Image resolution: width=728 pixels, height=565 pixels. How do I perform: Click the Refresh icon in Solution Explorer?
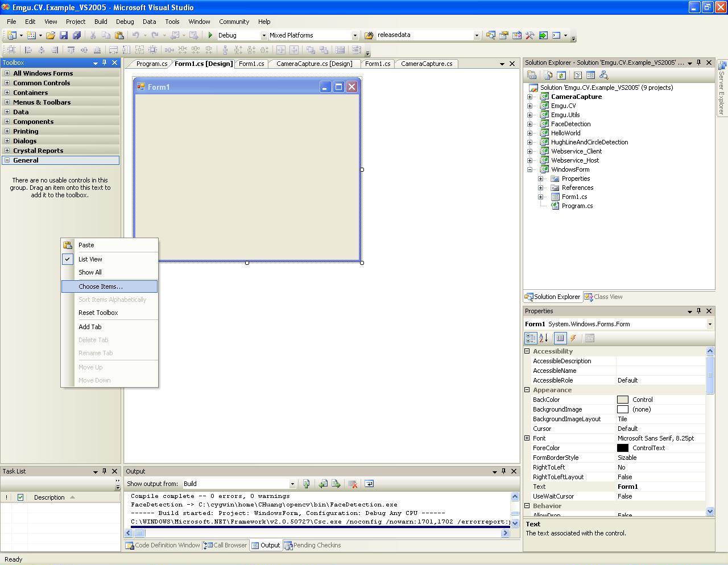click(561, 75)
